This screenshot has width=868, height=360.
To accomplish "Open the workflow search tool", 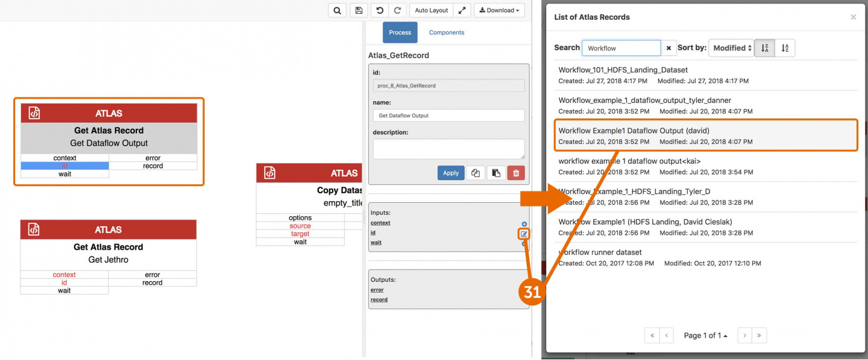I will [337, 10].
